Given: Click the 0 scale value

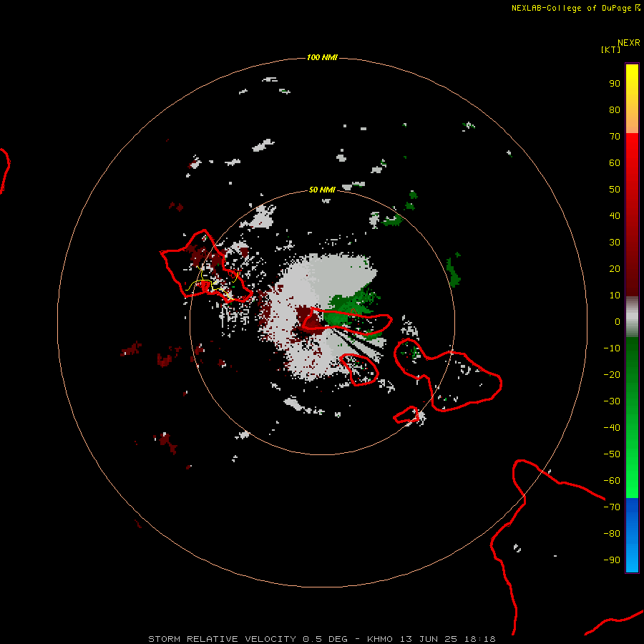Looking at the screenshot, I should [618, 321].
